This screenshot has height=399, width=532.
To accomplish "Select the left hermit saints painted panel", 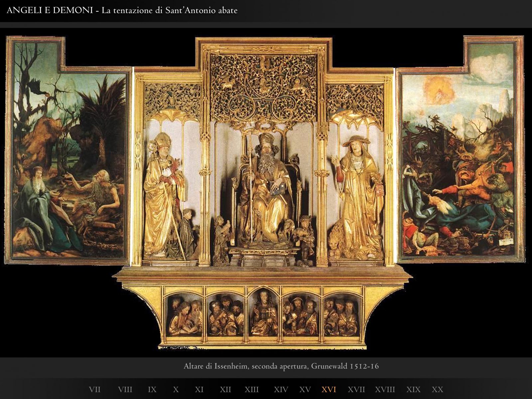I will 68,150.
